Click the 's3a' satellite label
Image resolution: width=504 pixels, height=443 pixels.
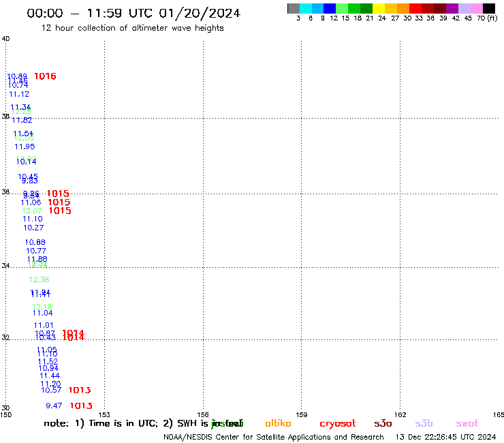click(x=383, y=423)
